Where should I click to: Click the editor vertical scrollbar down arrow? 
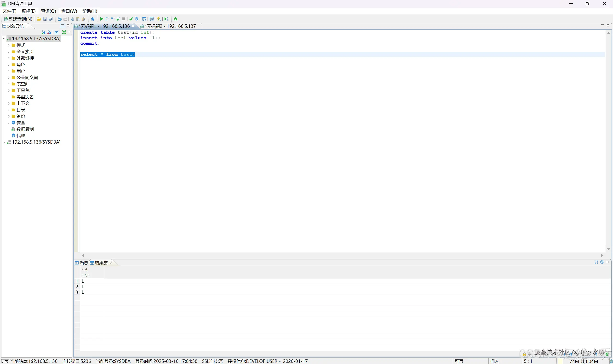point(608,249)
